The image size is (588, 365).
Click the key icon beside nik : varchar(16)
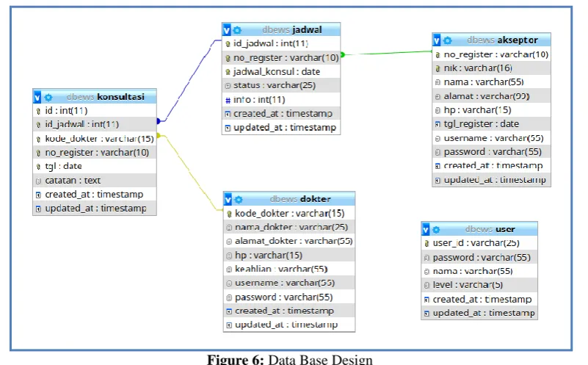[438, 68]
